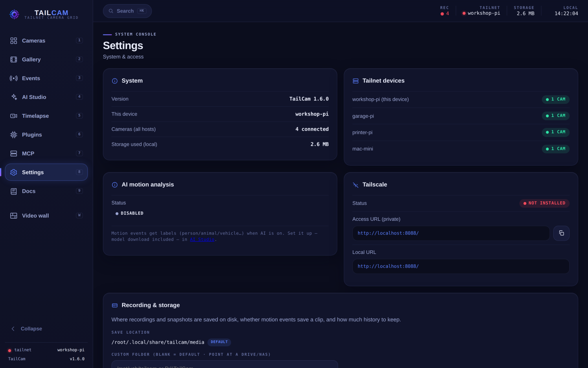The image size is (588, 368).
Task: Open AI Studio sparkle icon
Action: point(14,97)
